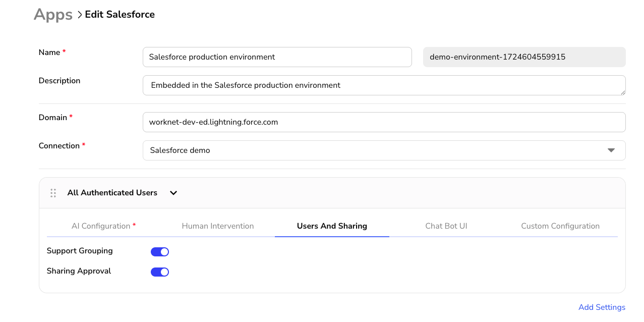Focus the Description text area
644x322 pixels.
pos(384,85)
